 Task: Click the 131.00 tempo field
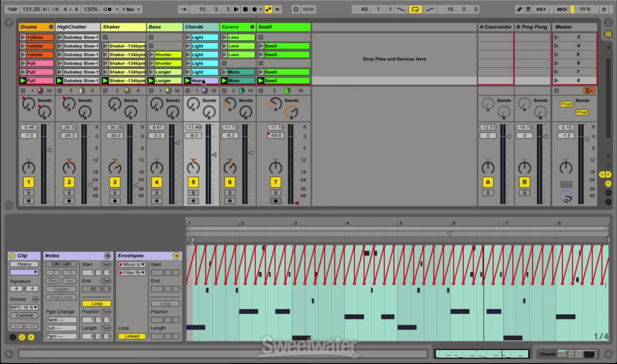(31, 9)
